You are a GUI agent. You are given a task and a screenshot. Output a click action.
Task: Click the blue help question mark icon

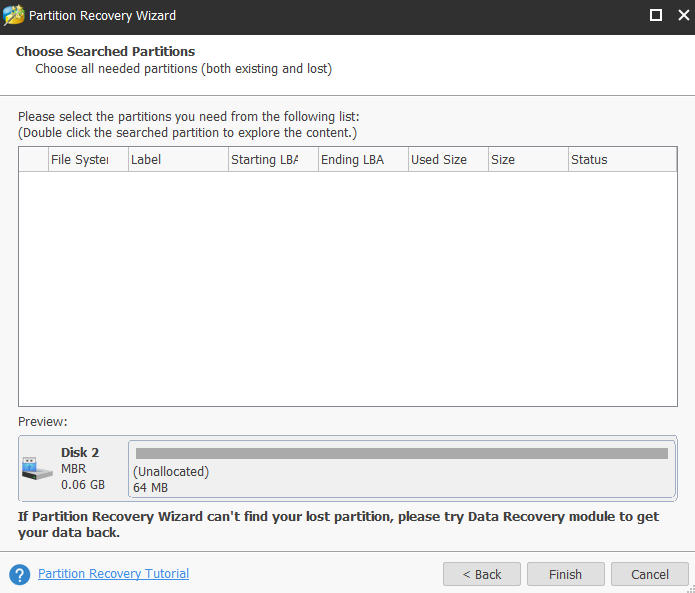19,575
